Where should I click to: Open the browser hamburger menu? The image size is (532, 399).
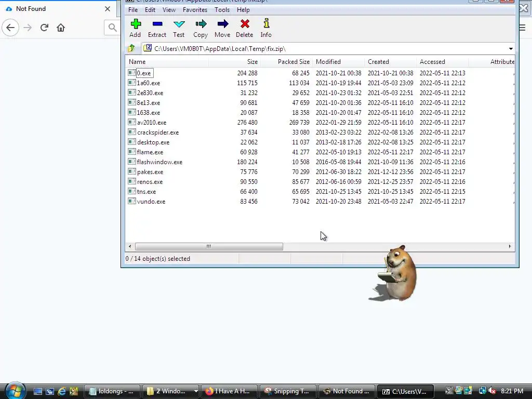click(x=523, y=28)
